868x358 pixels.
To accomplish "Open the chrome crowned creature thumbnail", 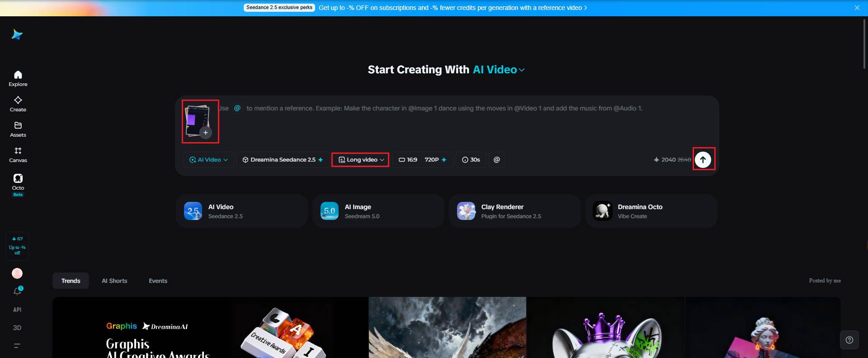I will (x=606, y=328).
